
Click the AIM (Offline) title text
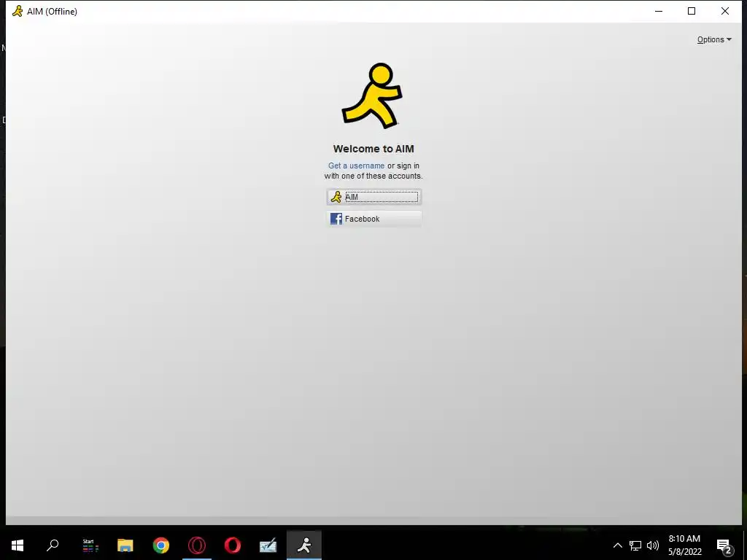(x=52, y=12)
